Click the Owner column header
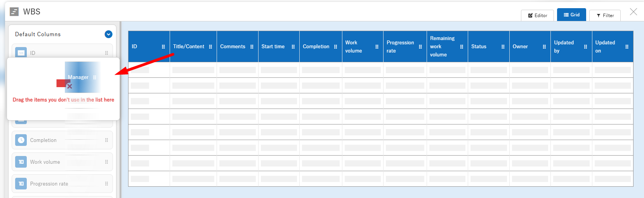 (x=530, y=47)
